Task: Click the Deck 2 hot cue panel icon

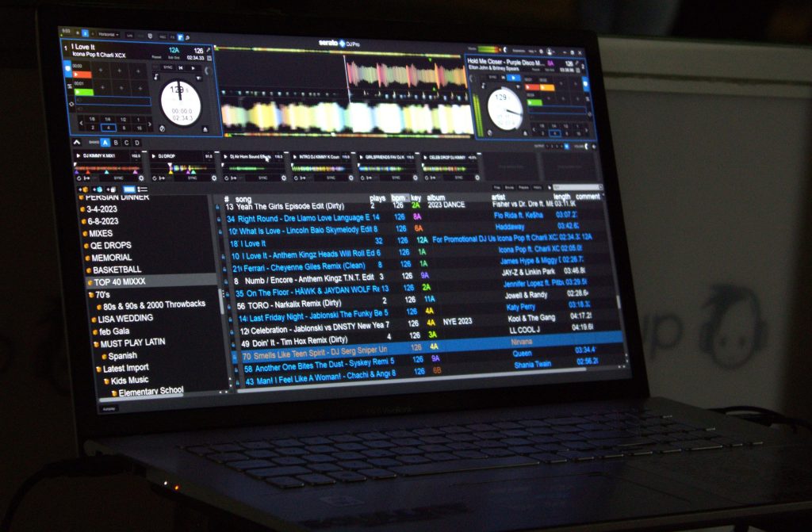Action: (x=586, y=83)
